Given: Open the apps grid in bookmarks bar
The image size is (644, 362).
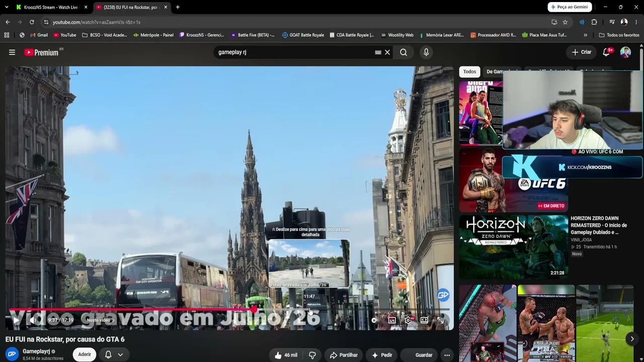Looking at the screenshot, I should pos(7,35).
